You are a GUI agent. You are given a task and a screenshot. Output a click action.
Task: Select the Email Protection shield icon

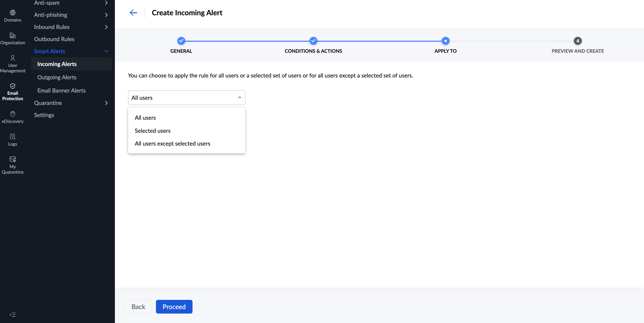click(x=13, y=86)
